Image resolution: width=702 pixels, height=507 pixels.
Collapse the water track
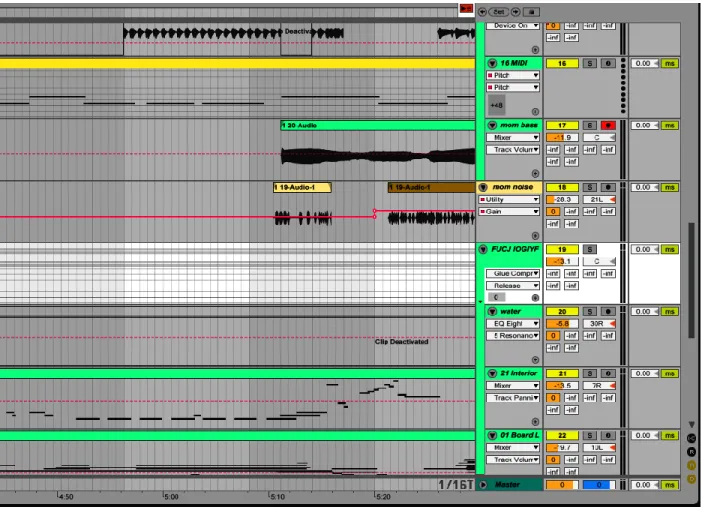(x=492, y=311)
